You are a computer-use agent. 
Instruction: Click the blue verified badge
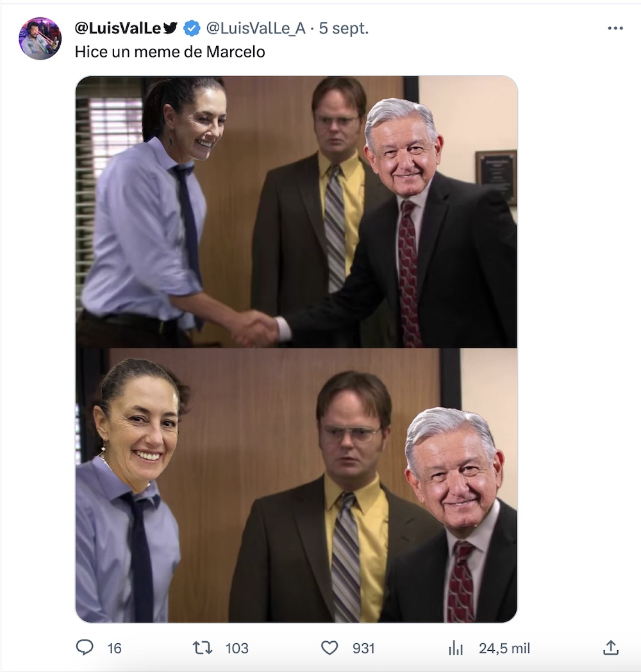coord(192,28)
